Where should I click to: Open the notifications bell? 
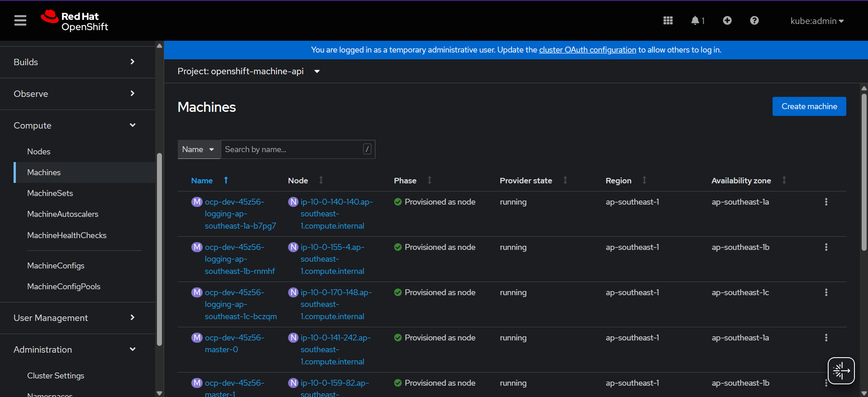[697, 20]
